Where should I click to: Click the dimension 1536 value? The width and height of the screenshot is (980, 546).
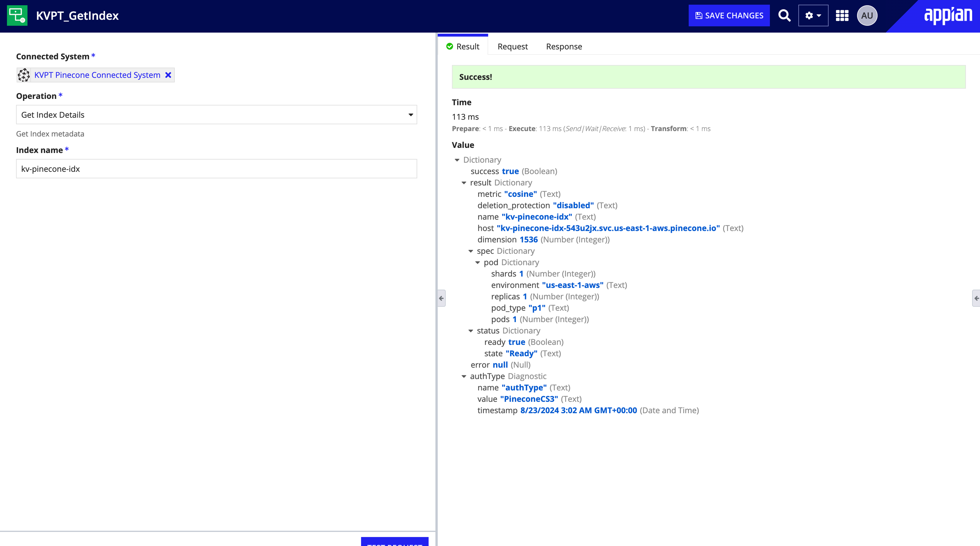click(529, 239)
